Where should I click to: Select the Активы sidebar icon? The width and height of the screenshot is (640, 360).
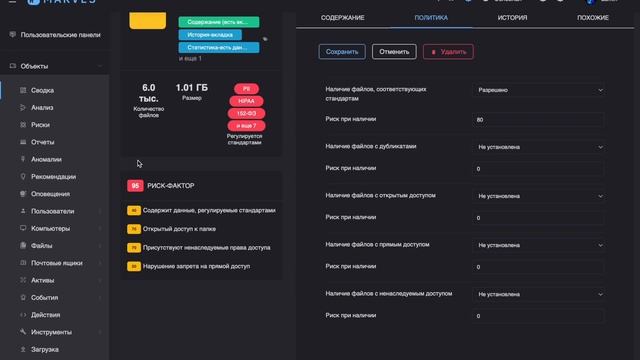pyautogui.click(x=23, y=280)
